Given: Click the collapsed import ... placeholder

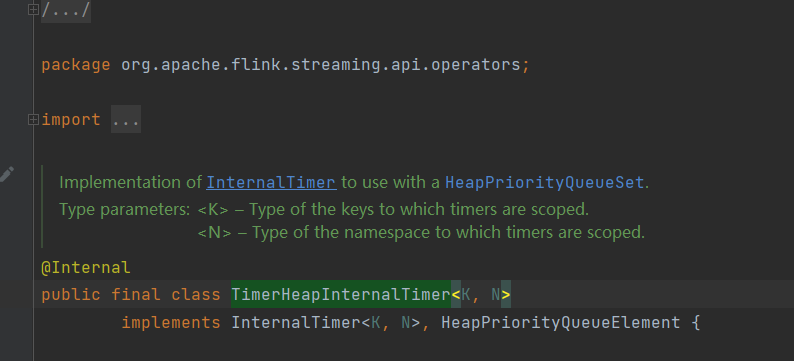Looking at the screenshot, I should click(x=126, y=120).
